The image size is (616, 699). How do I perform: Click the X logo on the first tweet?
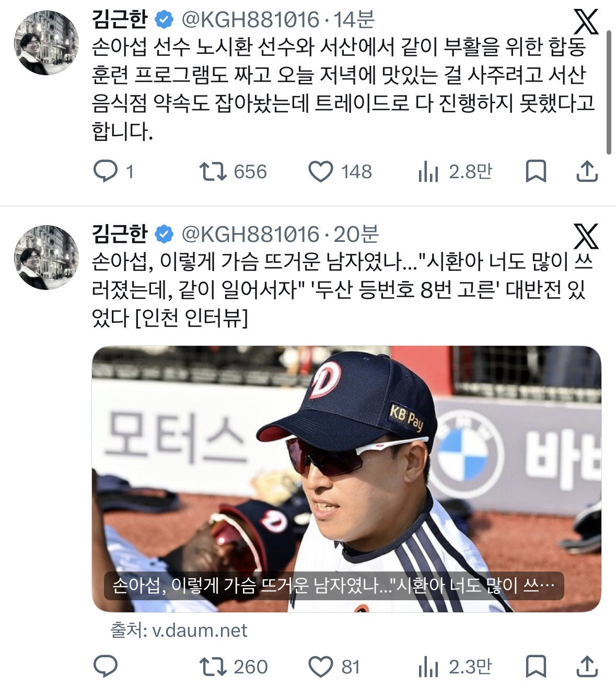(x=586, y=21)
